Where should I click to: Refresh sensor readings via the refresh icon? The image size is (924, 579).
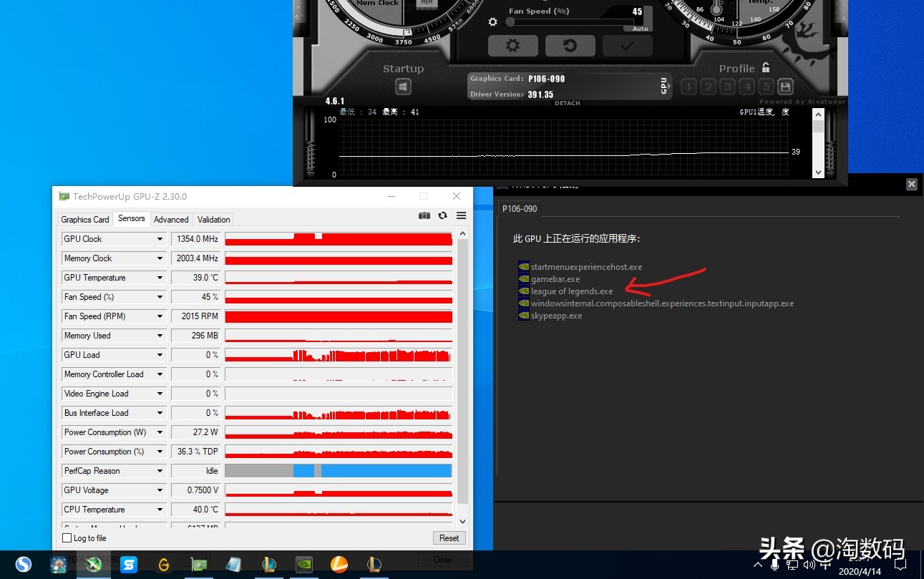tap(441, 215)
